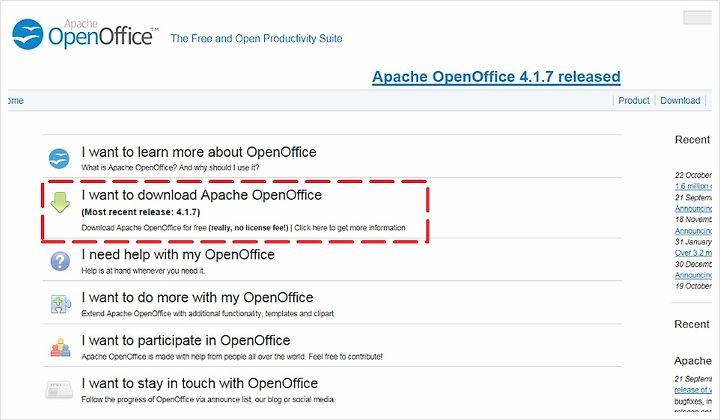Open I want to stay in touch with OpenOffice
Image resolution: width=720 pixels, height=420 pixels.
tap(200, 383)
